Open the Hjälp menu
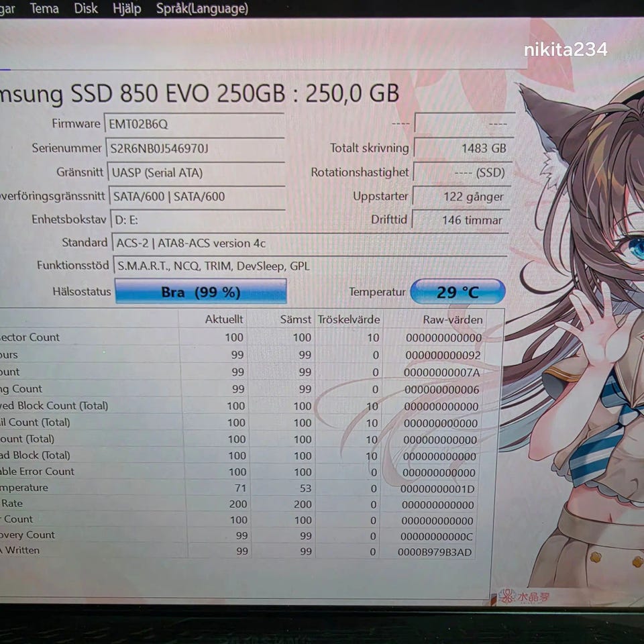Viewport: 644px width, 644px height. coord(127,9)
